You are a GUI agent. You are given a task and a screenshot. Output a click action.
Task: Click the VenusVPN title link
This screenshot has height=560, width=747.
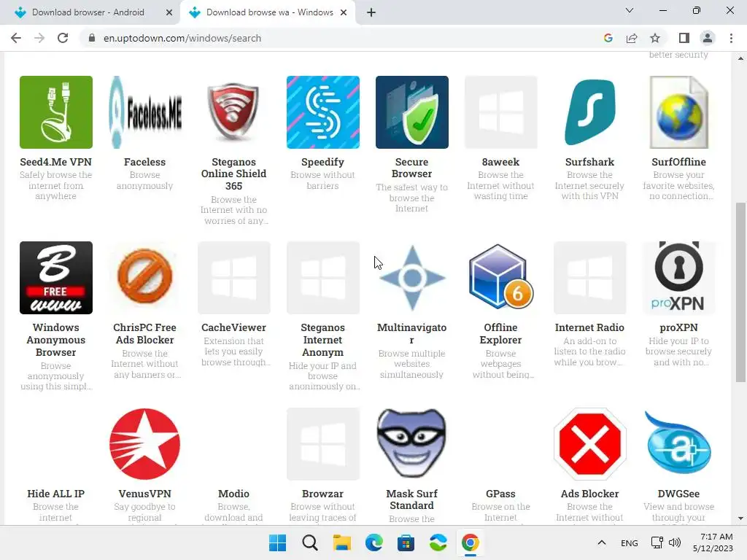(x=145, y=494)
